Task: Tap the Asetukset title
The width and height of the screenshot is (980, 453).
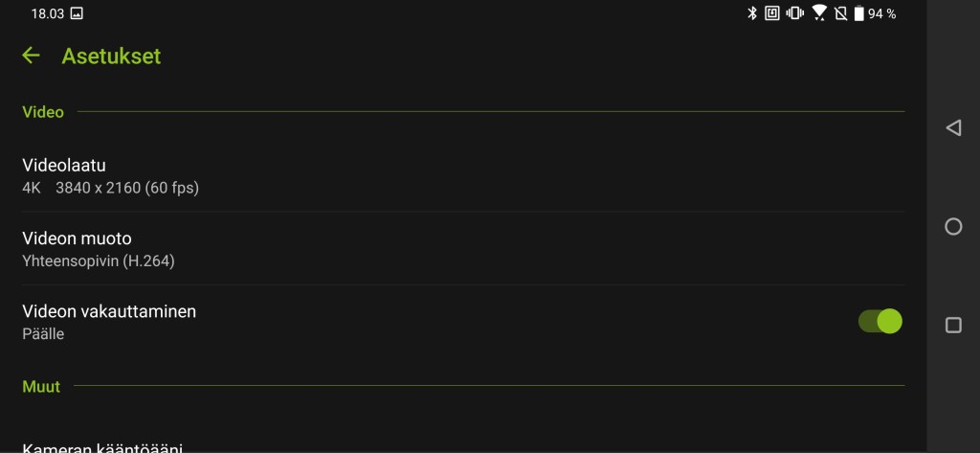Action: pos(111,56)
